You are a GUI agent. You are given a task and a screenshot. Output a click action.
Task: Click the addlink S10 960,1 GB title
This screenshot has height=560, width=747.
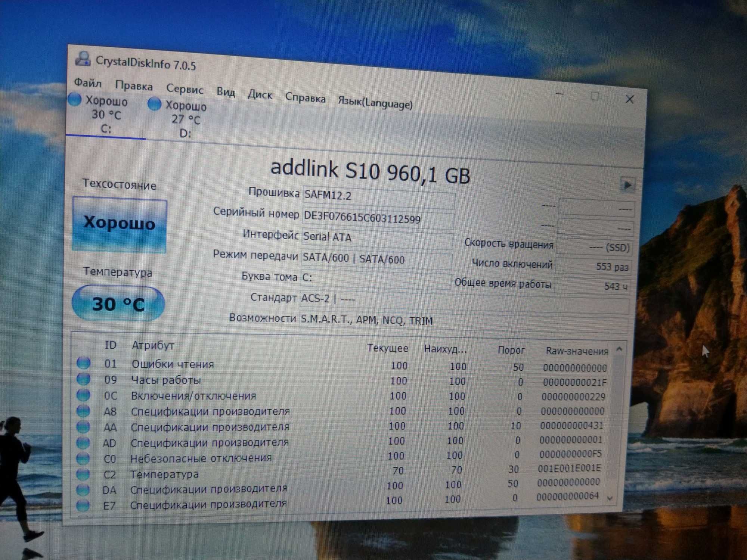(370, 171)
